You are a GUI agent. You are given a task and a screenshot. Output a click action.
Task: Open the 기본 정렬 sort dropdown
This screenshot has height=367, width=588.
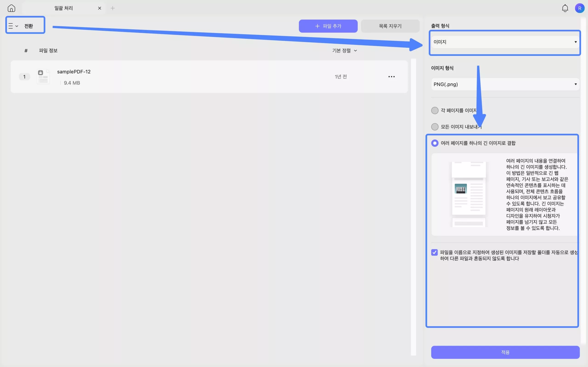344,50
